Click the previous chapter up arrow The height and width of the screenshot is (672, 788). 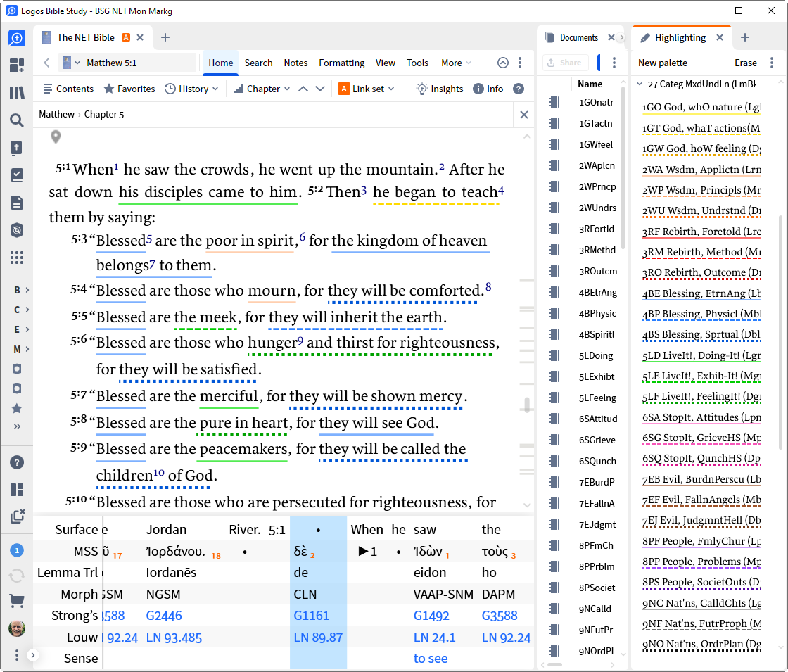coord(303,89)
